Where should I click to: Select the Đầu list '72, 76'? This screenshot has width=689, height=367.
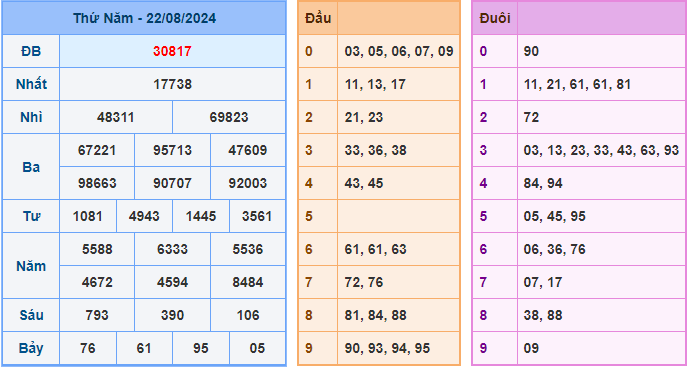click(x=364, y=282)
